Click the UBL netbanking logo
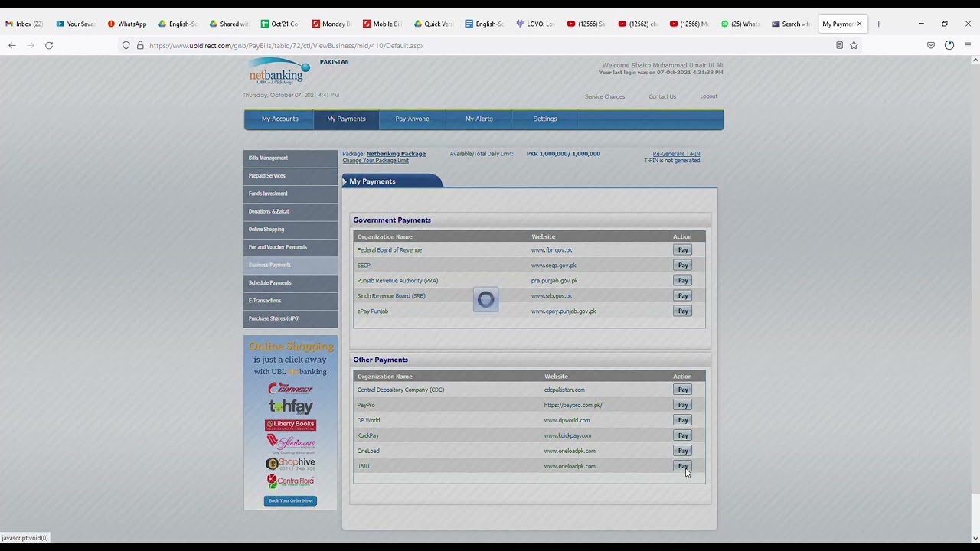Image resolution: width=980 pixels, height=551 pixels. pyautogui.click(x=279, y=71)
